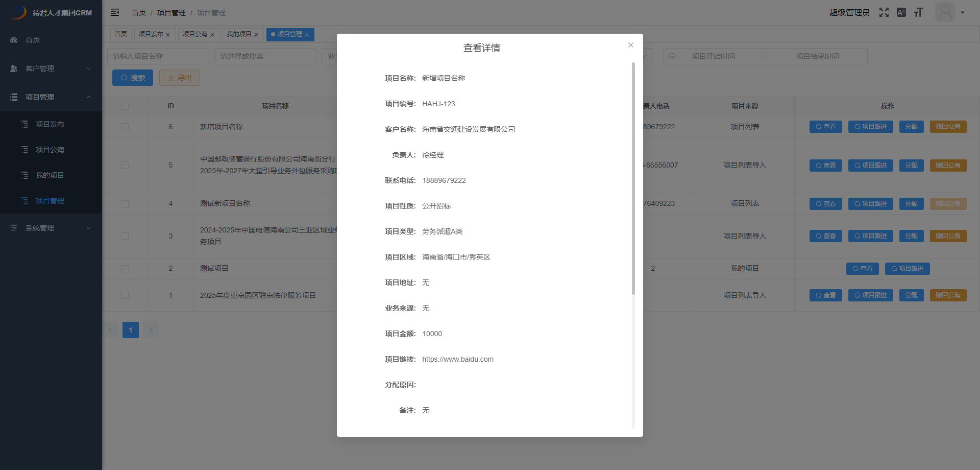Switch to the 首页 page tab
Viewport: 980px width, 470px height.
(121, 34)
